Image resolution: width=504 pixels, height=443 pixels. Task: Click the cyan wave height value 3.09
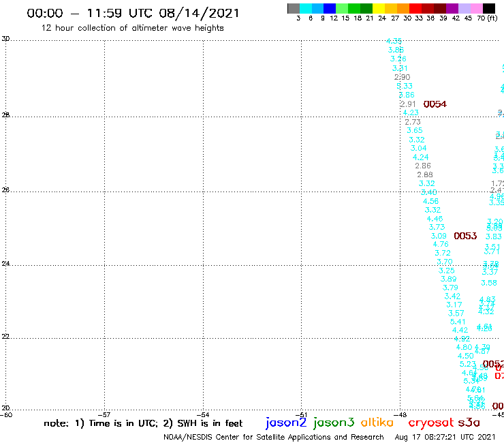coord(439,236)
